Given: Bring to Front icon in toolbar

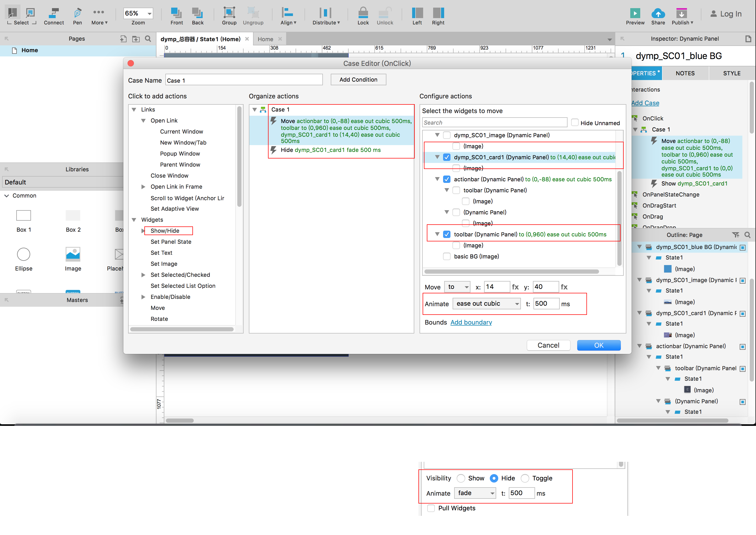Looking at the screenshot, I should coord(176,13).
